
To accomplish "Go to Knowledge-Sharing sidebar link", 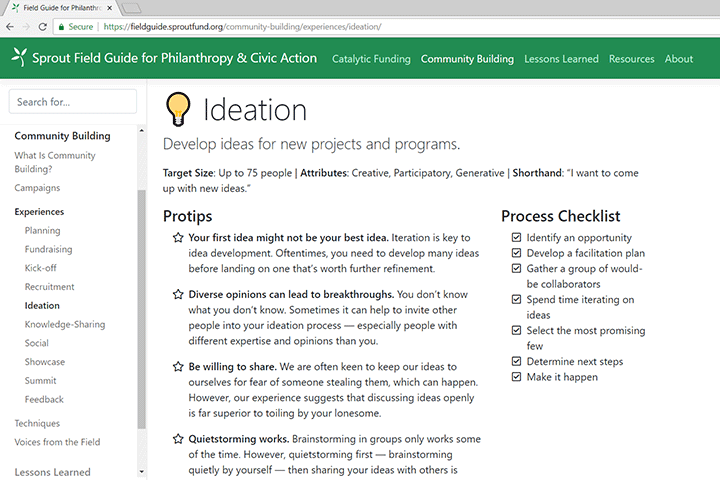I will pyautogui.click(x=64, y=324).
